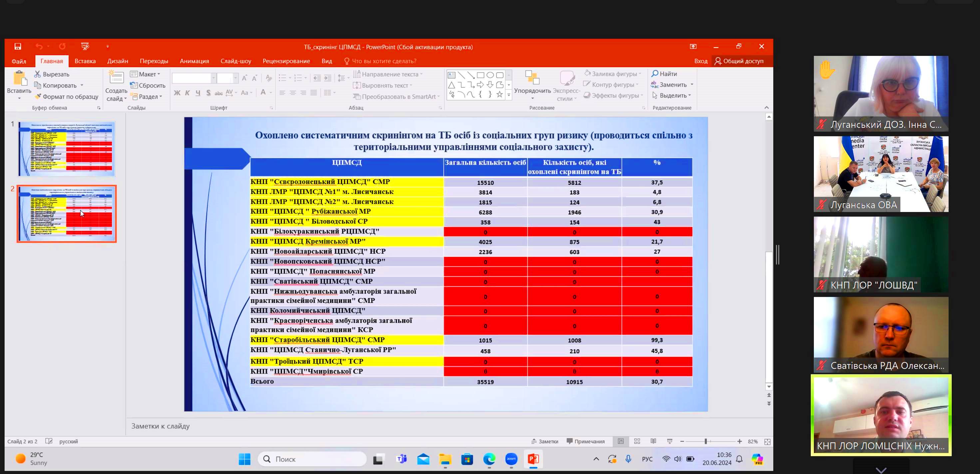Toggle Underline Ч formatting
The height and width of the screenshot is (474, 980).
[198, 93]
